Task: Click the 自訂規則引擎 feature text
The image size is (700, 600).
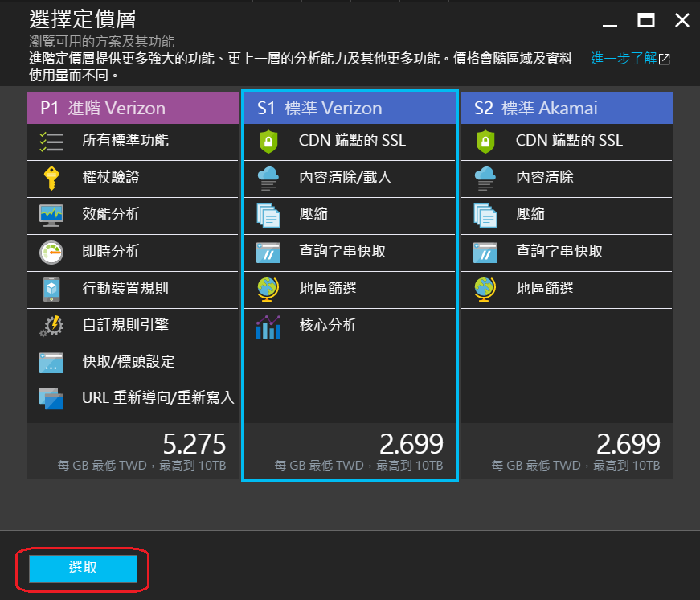Action: coord(125,325)
